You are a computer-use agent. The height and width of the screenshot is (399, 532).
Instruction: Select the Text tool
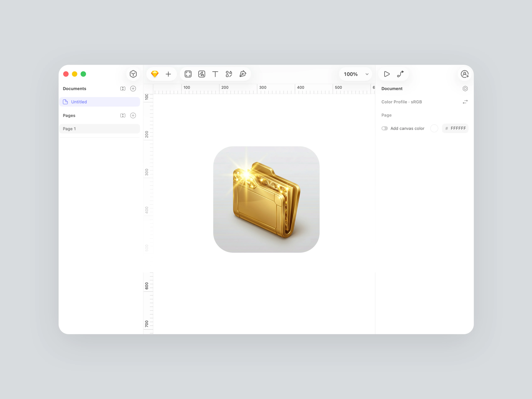215,74
